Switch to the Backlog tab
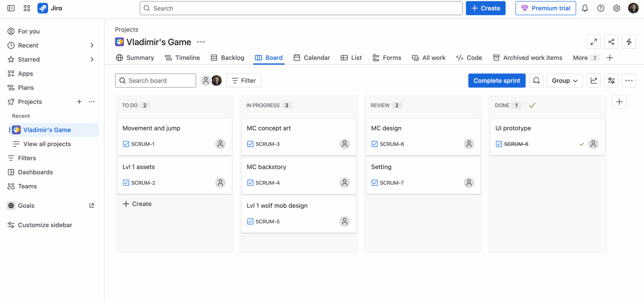 (227, 58)
